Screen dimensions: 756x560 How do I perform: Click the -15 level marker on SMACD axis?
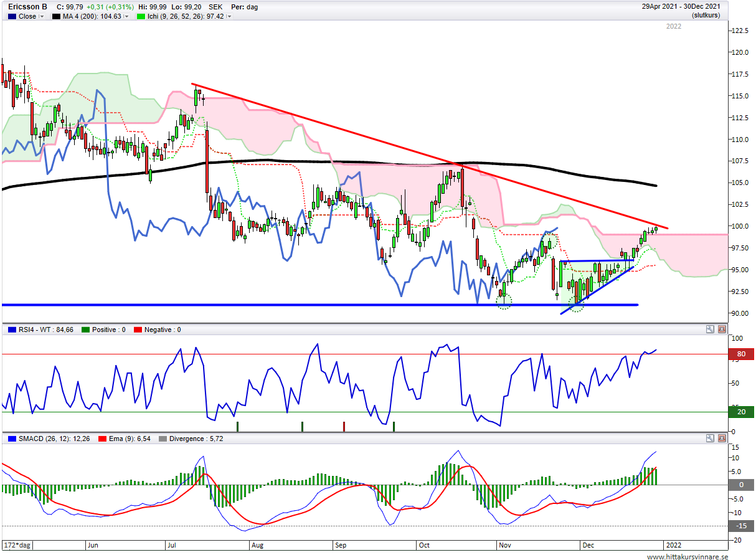pyautogui.click(x=741, y=526)
